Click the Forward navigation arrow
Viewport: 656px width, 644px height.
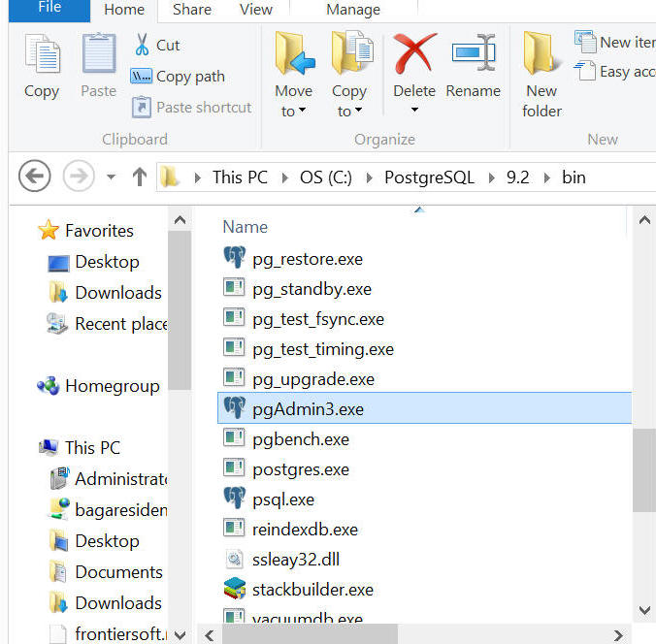point(79,177)
